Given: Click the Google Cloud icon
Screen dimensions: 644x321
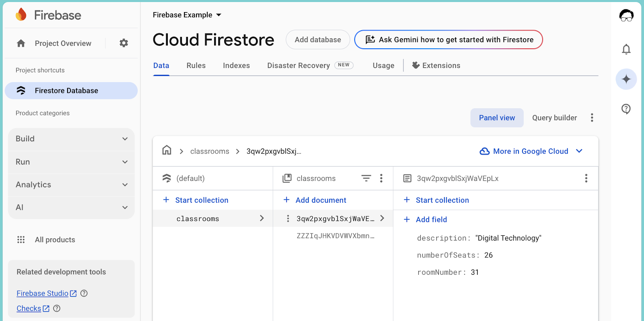Looking at the screenshot, I should coord(485,151).
